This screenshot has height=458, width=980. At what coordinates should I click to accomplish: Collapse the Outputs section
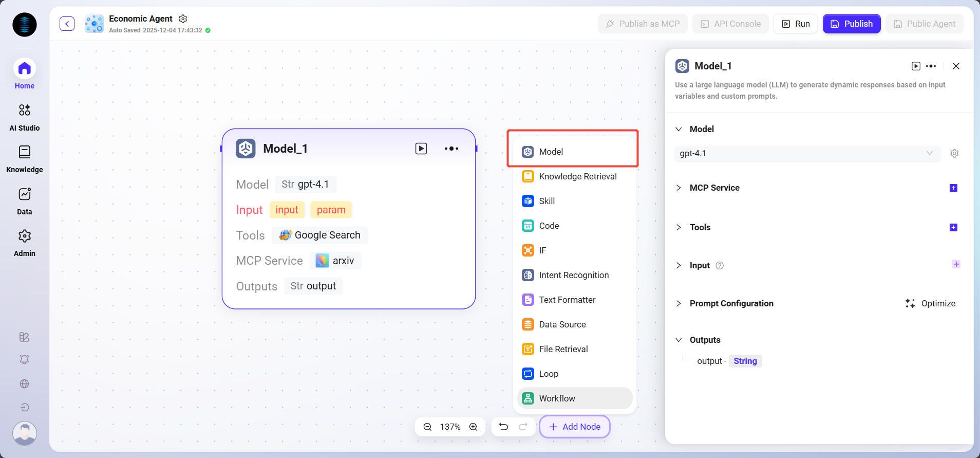(x=679, y=340)
